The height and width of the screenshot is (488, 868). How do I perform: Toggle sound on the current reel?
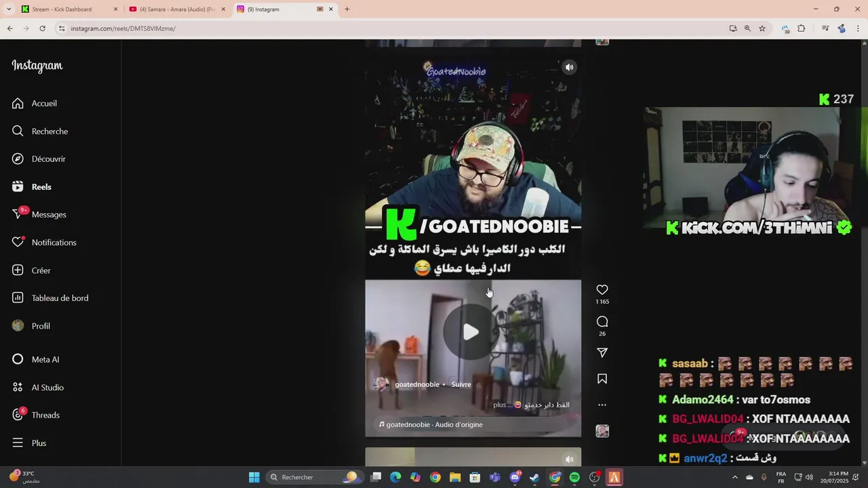[x=570, y=67]
